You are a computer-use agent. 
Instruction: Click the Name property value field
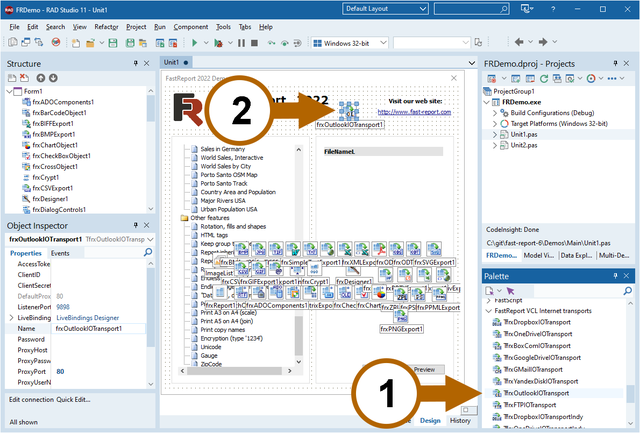click(x=99, y=329)
